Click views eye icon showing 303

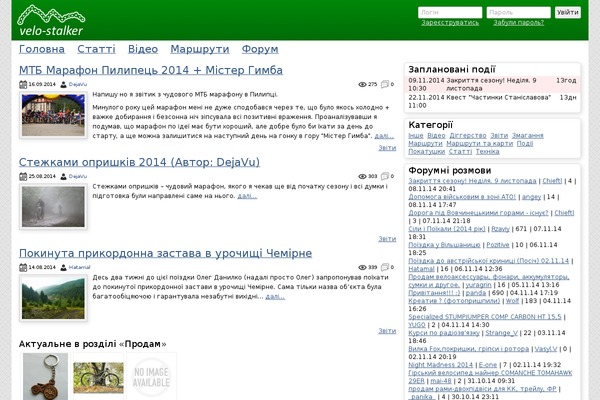click(x=362, y=176)
